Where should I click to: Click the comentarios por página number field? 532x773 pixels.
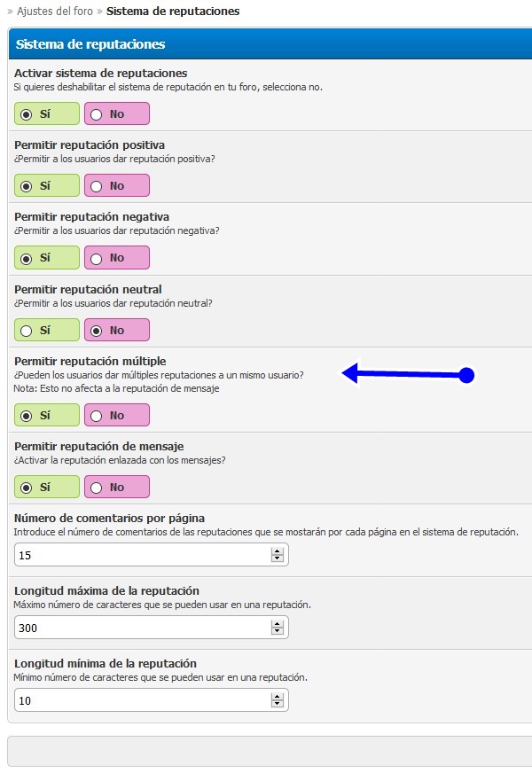[142, 555]
